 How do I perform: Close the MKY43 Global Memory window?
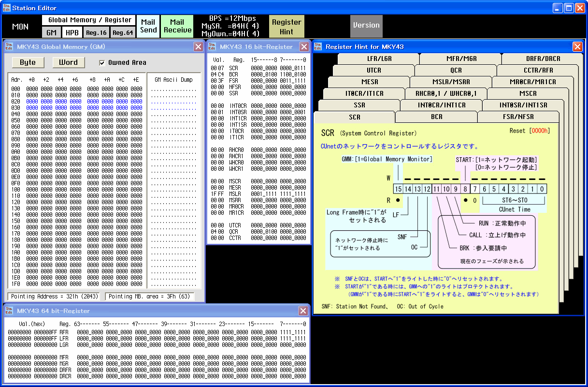coord(198,46)
